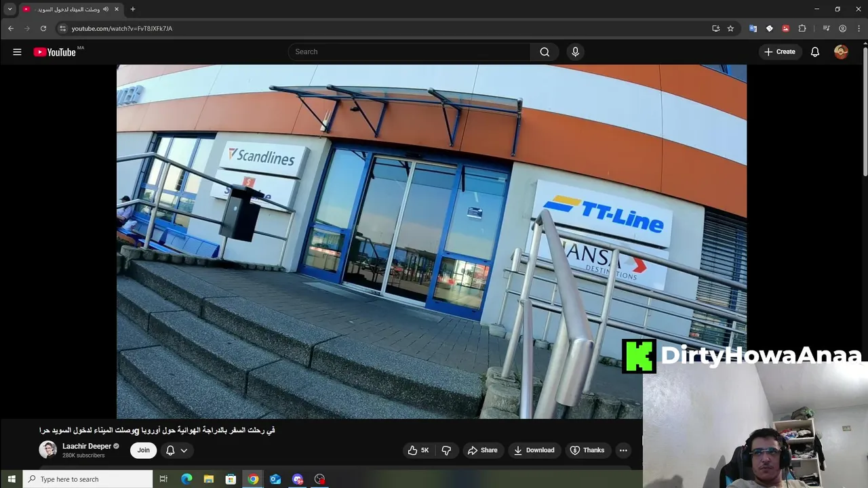
Task: Open YouTube notifications bell
Action: tap(815, 52)
